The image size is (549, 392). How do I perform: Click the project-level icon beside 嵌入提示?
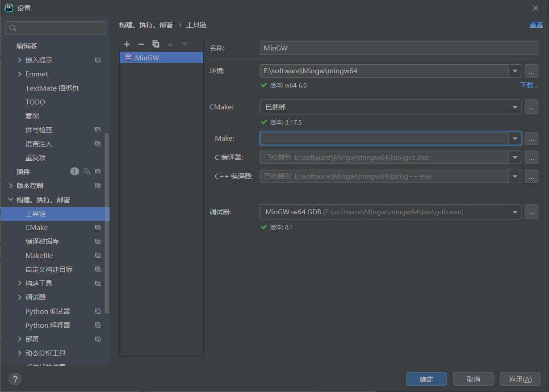pyautogui.click(x=98, y=60)
